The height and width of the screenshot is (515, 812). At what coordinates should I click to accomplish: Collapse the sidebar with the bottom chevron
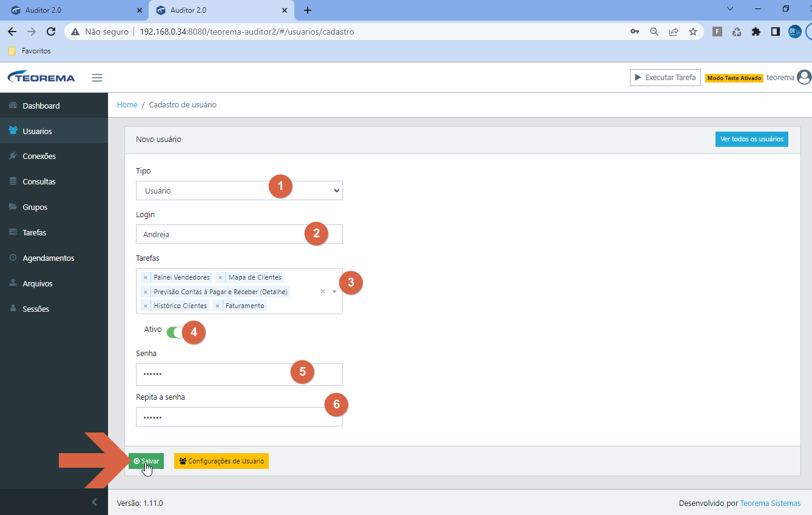(94, 502)
